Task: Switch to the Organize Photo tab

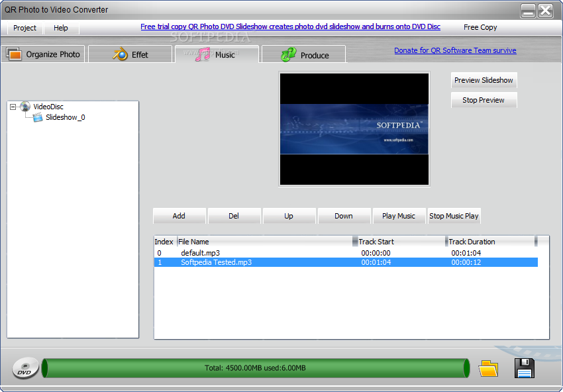Action: 44,54
